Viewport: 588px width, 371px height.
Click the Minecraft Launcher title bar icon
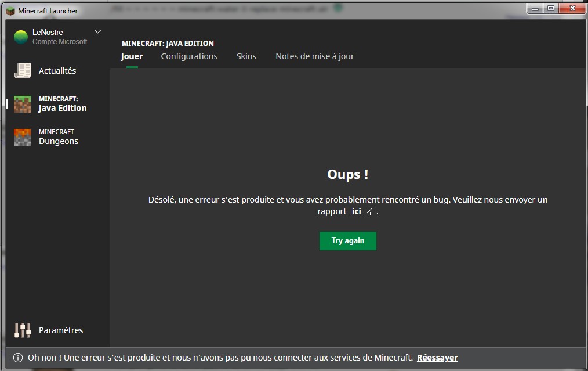point(10,11)
